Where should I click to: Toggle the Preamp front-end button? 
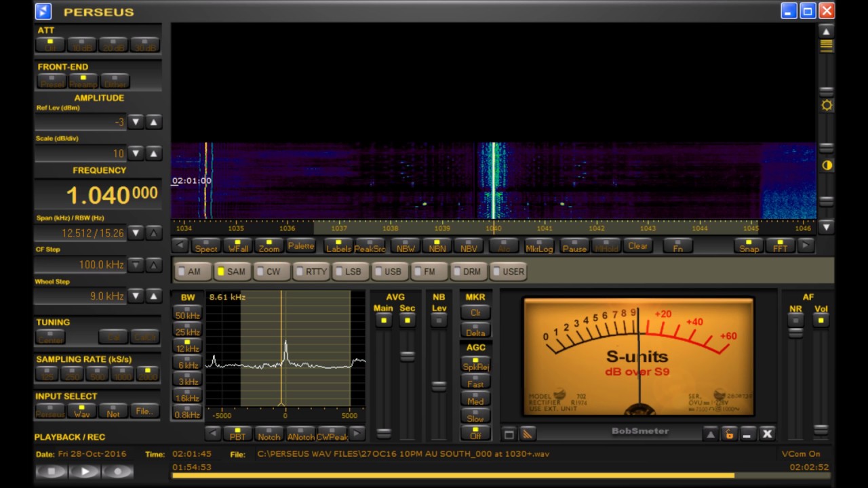83,81
